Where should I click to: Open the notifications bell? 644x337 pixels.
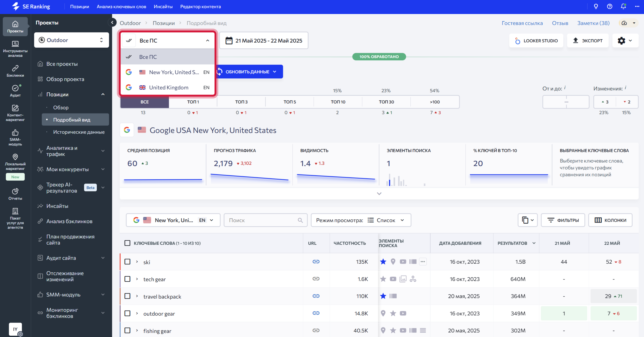[x=623, y=6]
